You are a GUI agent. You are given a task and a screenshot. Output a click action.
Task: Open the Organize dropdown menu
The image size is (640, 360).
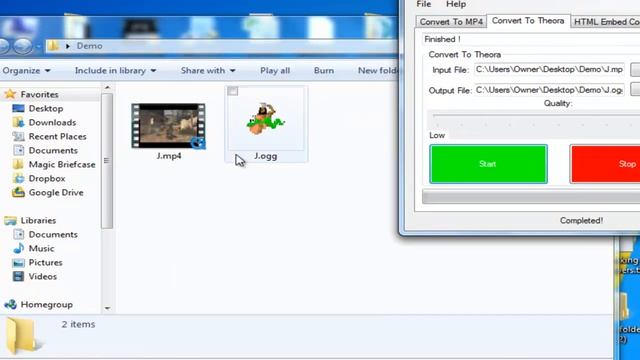(26, 71)
